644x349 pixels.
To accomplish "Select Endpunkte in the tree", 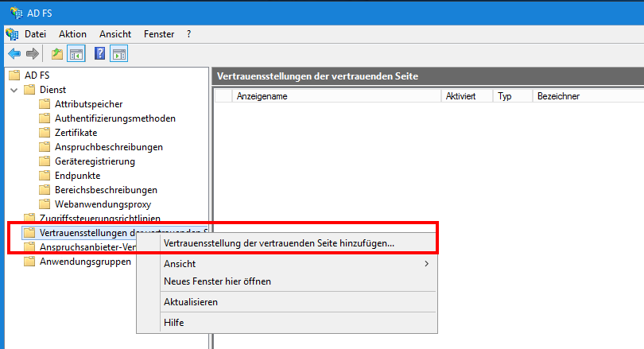I will click(78, 176).
